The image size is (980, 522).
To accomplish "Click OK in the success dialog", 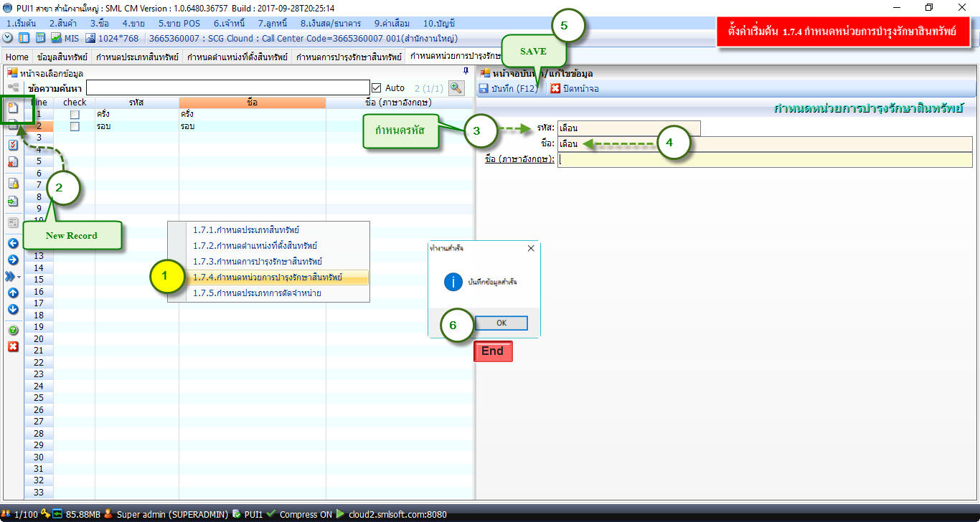I will pos(501,323).
